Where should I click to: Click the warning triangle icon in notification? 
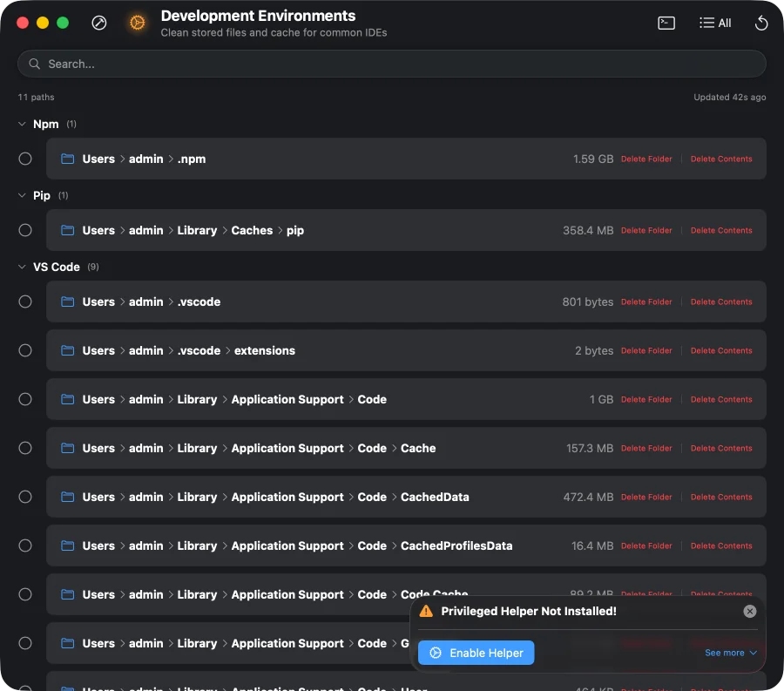[426, 611]
